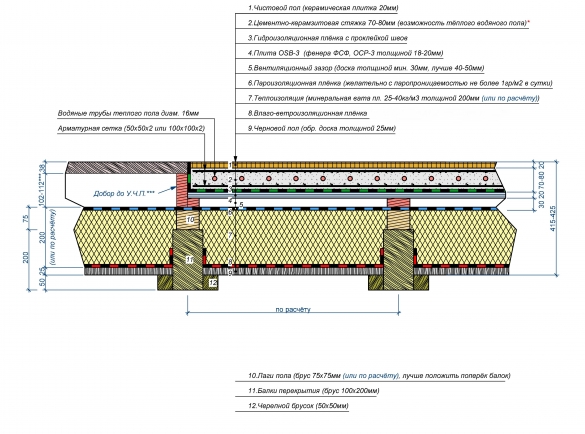This screenshot has width=585, height=434.
Task: Click number 12 on the cranial bar
Action: click(213, 283)
